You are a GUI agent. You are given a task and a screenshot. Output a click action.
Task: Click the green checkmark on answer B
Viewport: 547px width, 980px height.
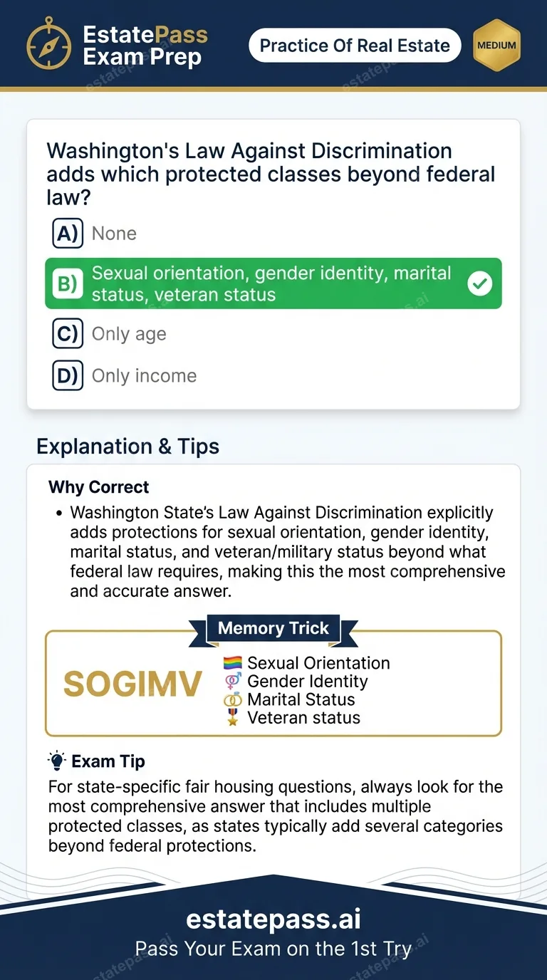point(479,283)
